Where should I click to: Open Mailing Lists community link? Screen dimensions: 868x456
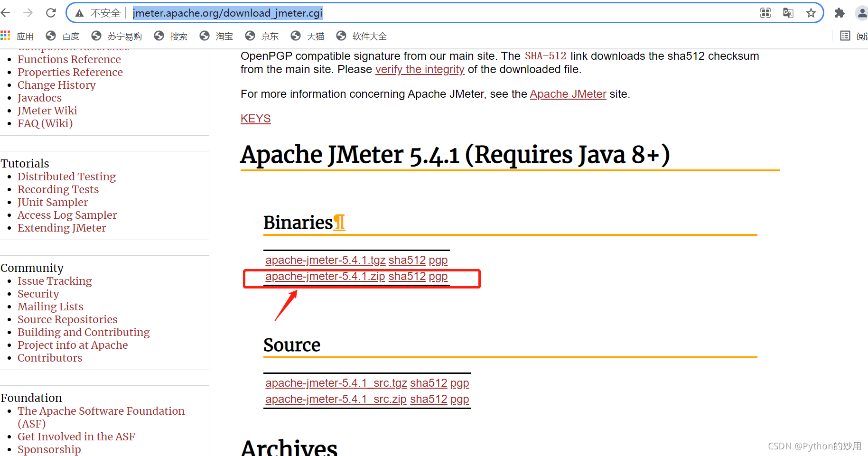point(50,307)
